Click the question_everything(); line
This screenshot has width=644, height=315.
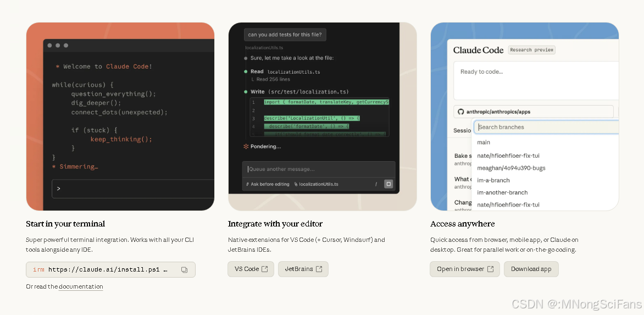(x=114, y=94)
